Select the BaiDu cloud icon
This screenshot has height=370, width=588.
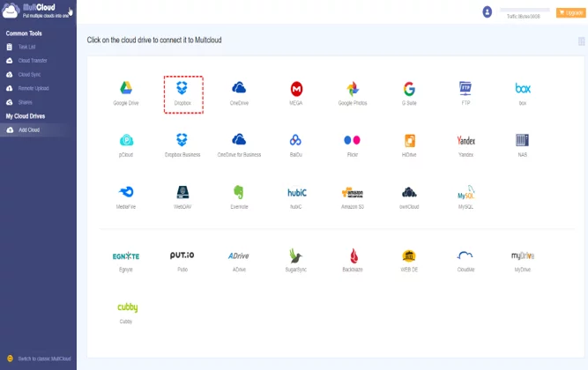(295, 140)
